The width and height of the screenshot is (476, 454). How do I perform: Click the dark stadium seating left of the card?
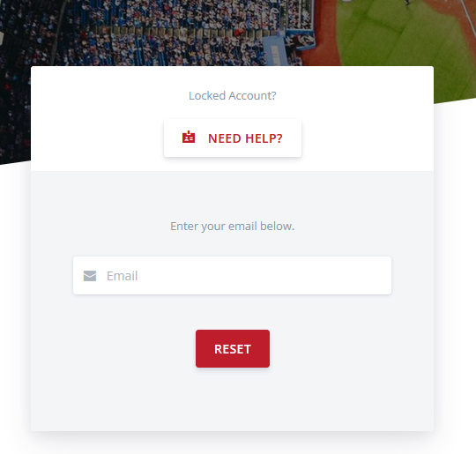(x=15, y=107)
